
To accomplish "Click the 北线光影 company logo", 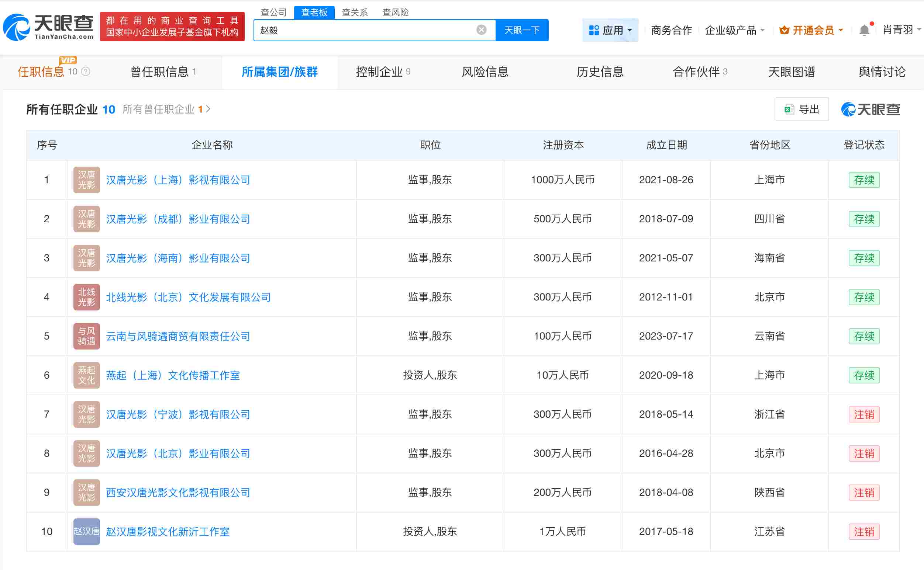I will 86,297.
